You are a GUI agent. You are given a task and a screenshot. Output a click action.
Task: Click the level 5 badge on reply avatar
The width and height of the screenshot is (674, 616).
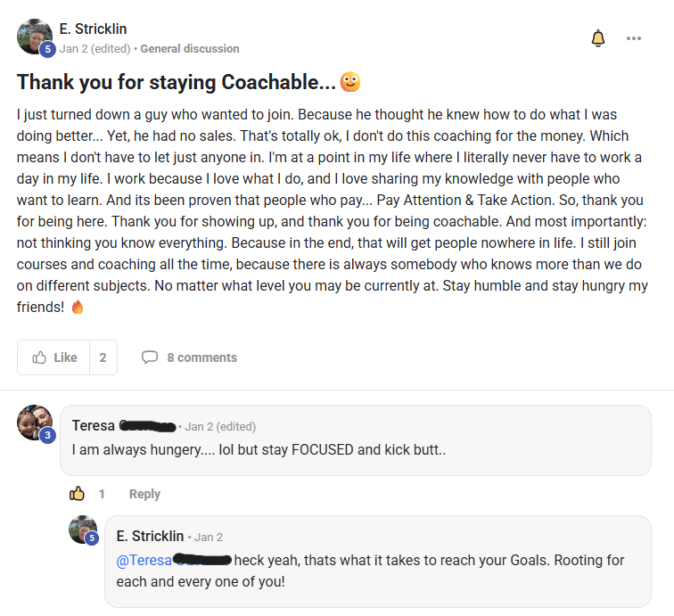coord(91,538)
